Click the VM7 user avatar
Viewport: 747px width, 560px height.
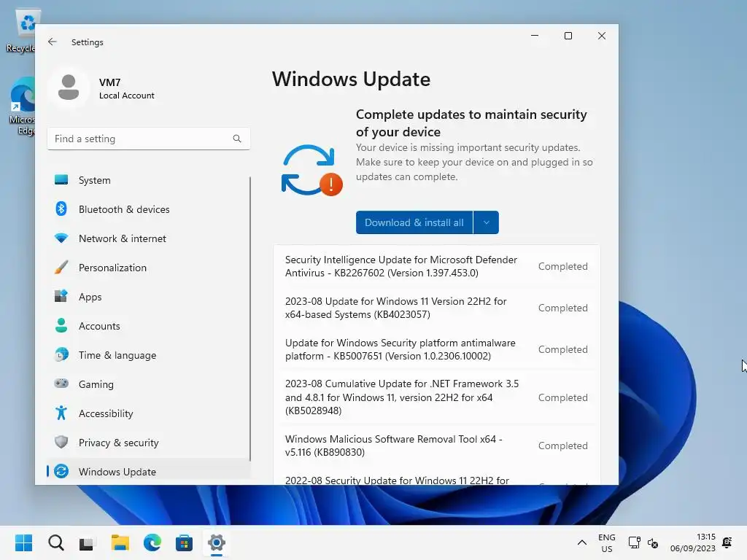point(69,87)
